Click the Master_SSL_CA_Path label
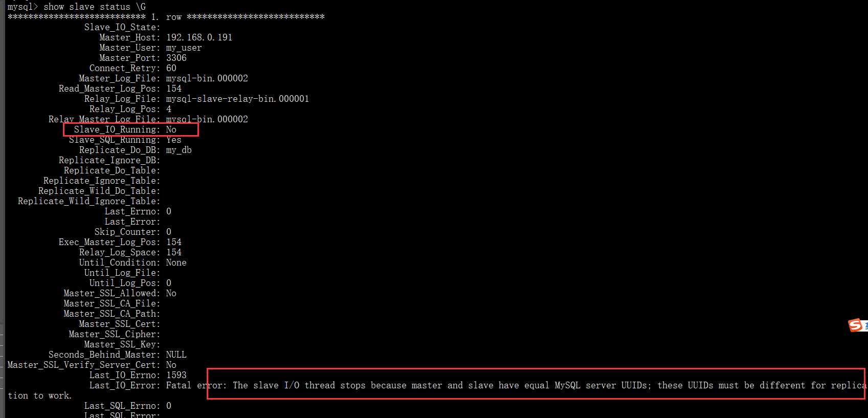 click(112, 314)
